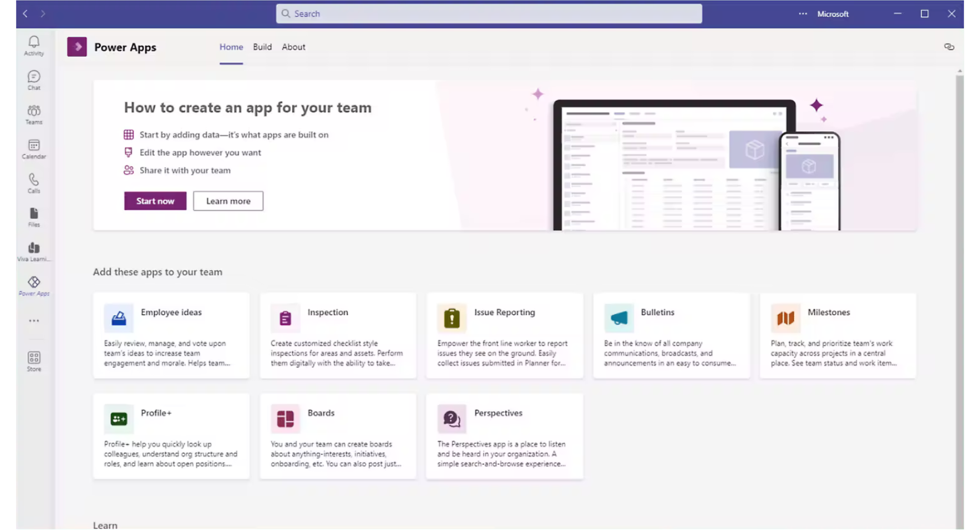This screenshot has width=980, height=530.
Task: Click the table grid icon in the banner
Action: pyautogui.click(x=128, y=135)
